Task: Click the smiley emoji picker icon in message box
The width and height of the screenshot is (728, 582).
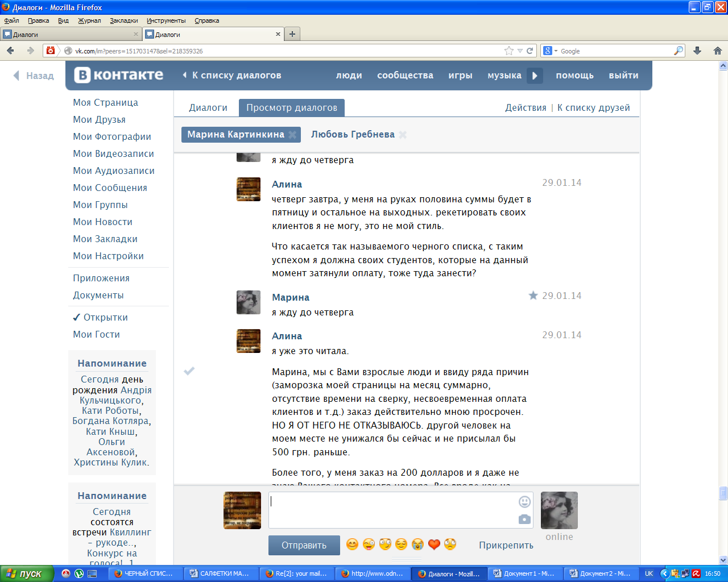Action: pos(524,502)
